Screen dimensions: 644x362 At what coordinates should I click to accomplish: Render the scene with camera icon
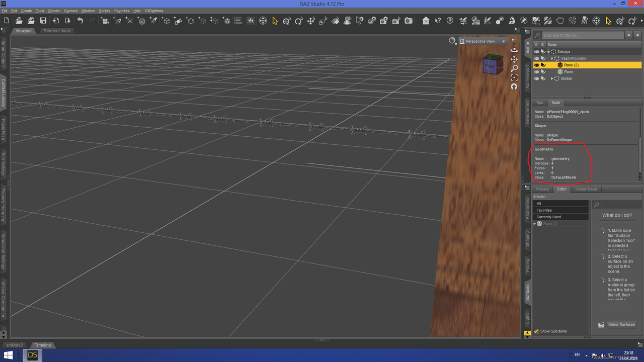[409, 21]
